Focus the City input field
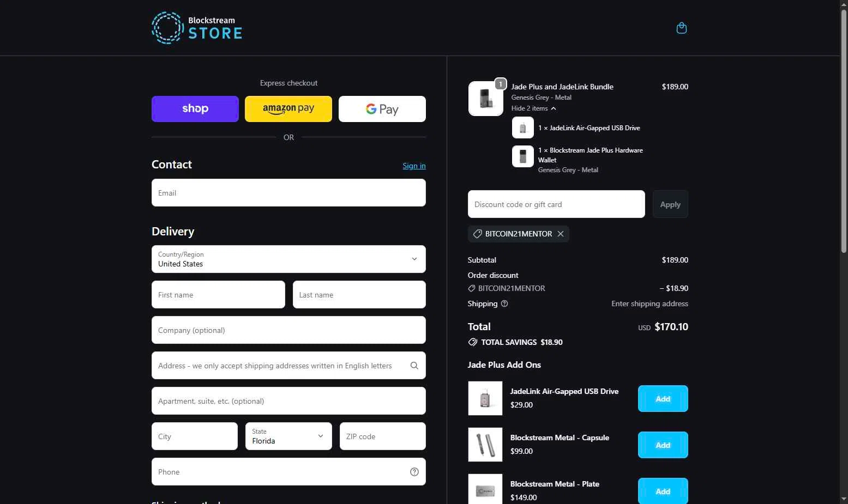The height and width of the screenshot is (504, 848). [x=195, y=436]
